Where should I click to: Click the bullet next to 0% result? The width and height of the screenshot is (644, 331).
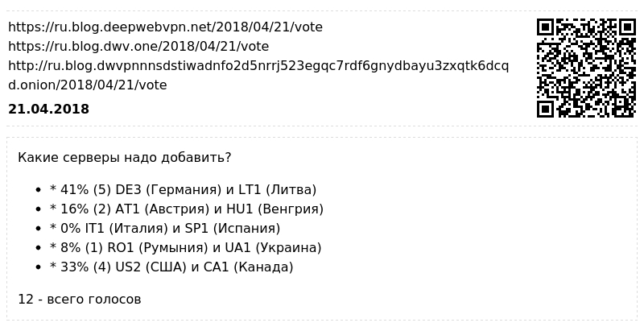[39, 229]
